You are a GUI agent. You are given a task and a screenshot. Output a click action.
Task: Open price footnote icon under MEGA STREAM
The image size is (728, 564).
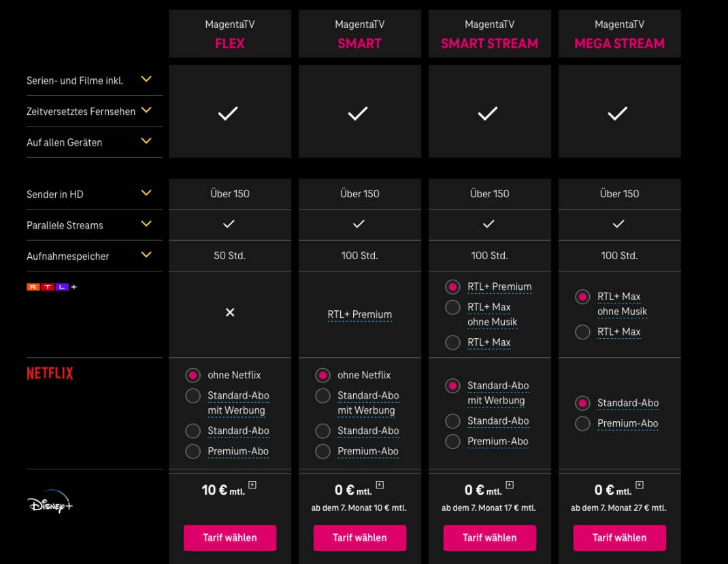640,484
